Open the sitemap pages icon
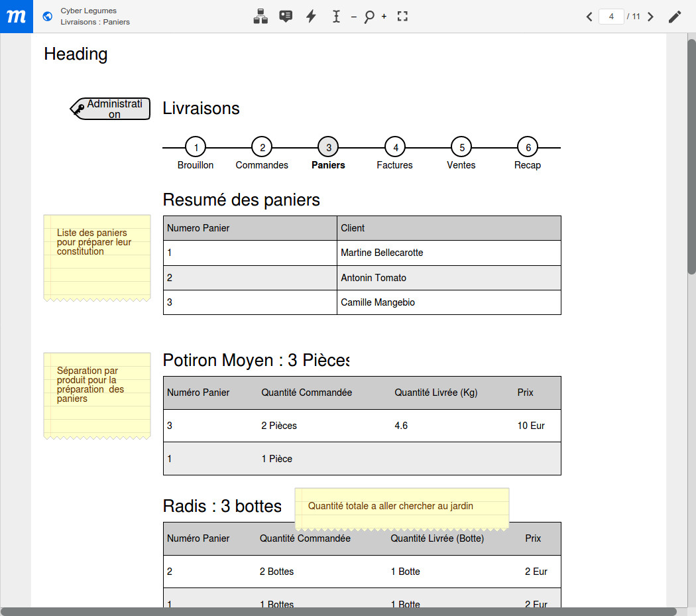 [261, 17]
